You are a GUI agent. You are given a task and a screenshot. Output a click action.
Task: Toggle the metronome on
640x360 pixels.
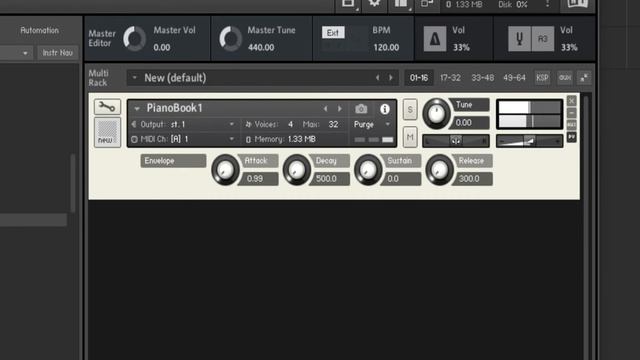coord(435,39)
